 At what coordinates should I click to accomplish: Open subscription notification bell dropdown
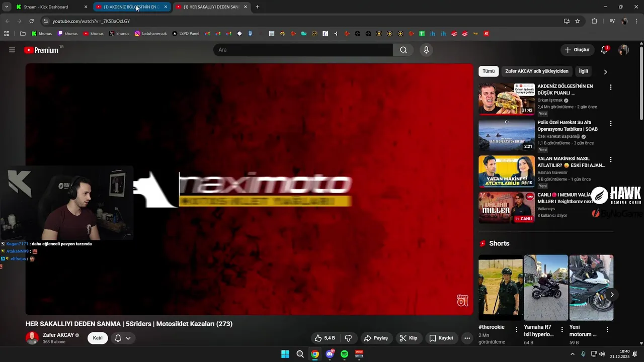pos(123,338)
